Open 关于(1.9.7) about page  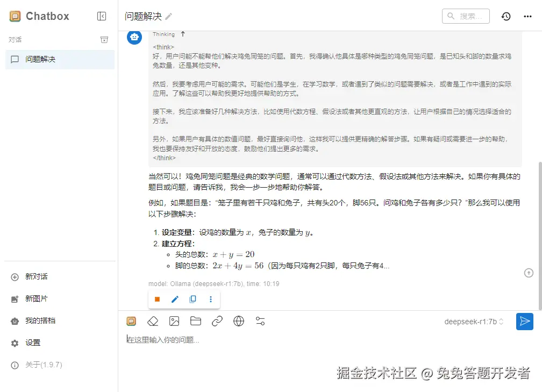click(37, 365)
